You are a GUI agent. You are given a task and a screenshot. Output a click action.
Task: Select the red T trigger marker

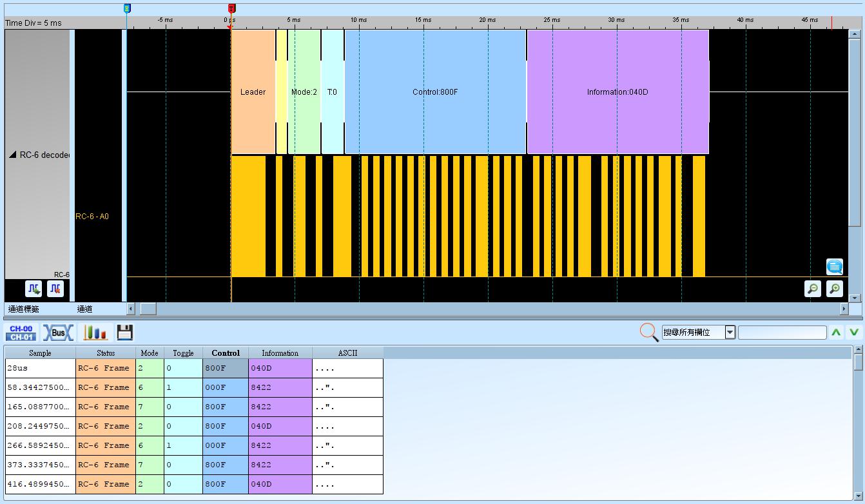point(231,8)
